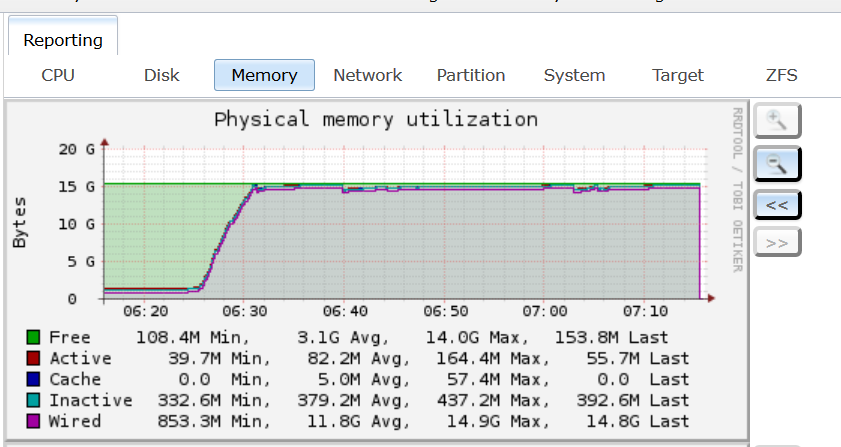Select the Memory tab
841x447 pixels.
[x=264, y=75]
